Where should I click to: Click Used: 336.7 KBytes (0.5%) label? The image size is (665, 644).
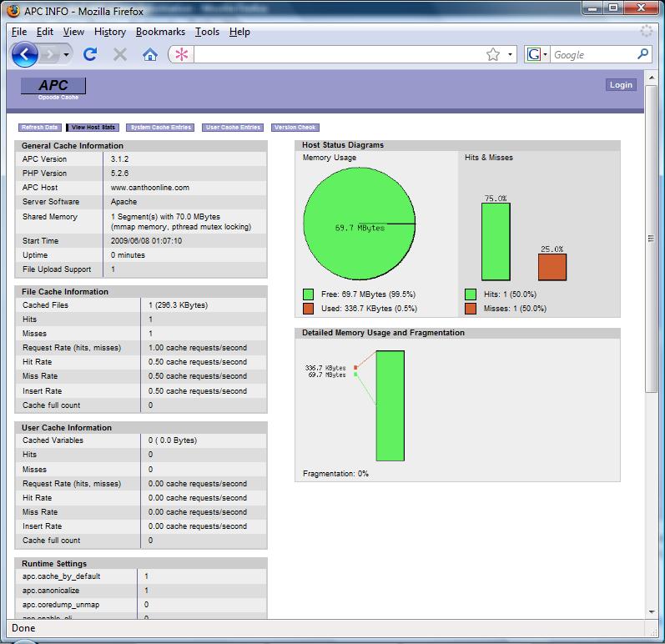[369, 308]
